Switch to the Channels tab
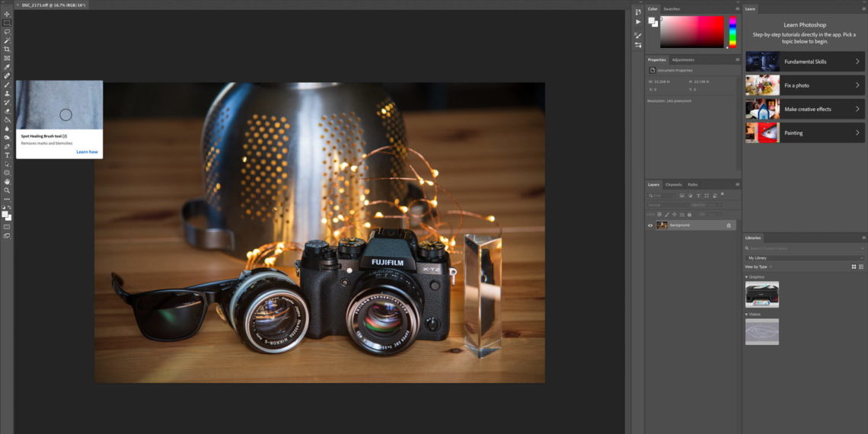Image resolution: width=868 pixels, height=434 pixels. (674, 184)
